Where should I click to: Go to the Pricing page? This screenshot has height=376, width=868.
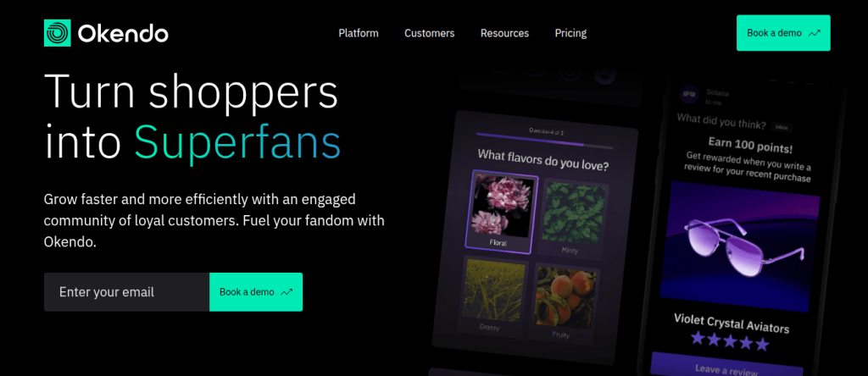coord(570,33)
